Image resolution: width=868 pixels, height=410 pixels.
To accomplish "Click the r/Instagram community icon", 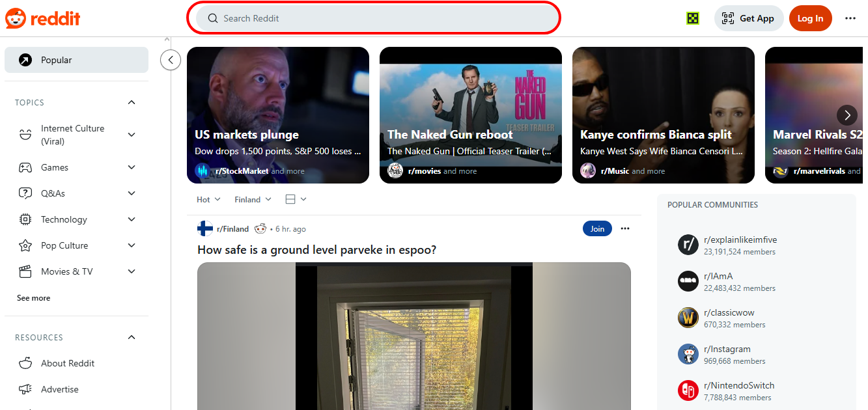I will tap(688, 354).
